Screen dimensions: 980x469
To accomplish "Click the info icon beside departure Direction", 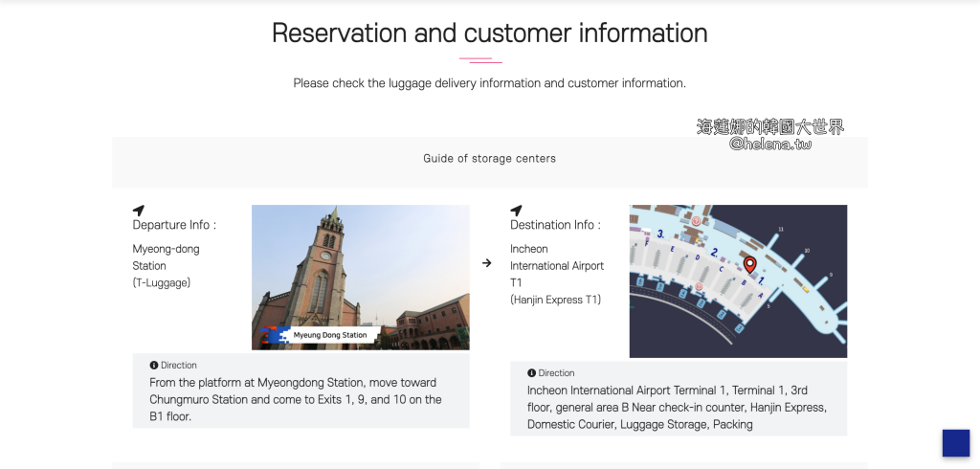I will [154, 366].
